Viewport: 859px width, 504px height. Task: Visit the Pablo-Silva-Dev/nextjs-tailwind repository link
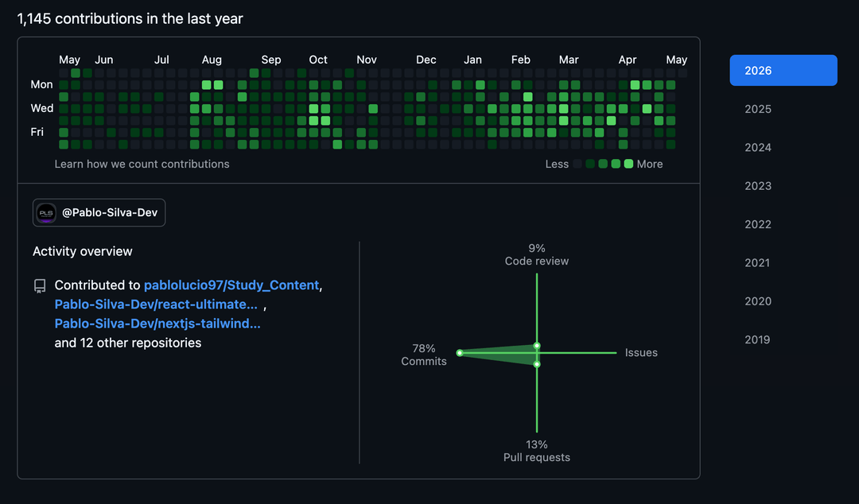[157, 324]
